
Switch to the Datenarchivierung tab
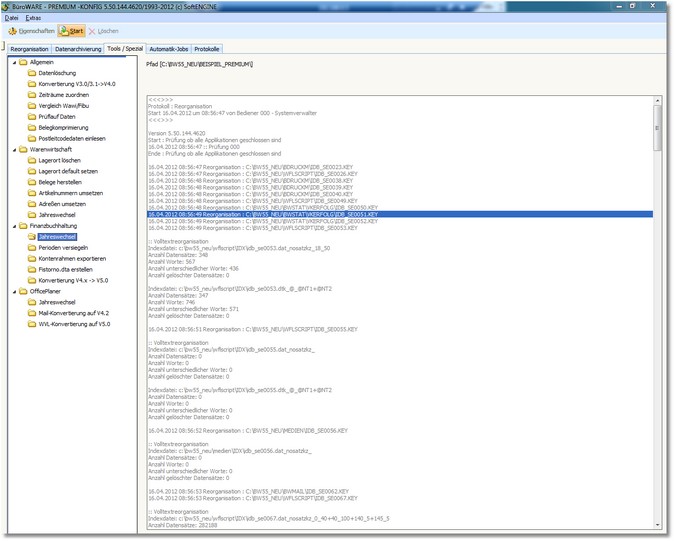[77, 48]
